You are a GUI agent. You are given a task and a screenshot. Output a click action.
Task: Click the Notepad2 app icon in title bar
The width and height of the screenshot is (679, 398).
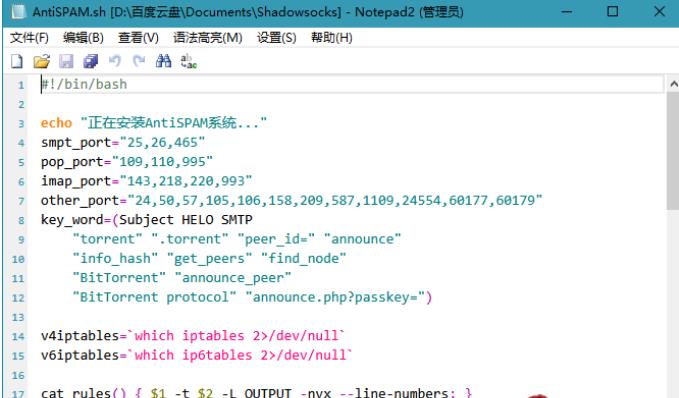19,11
